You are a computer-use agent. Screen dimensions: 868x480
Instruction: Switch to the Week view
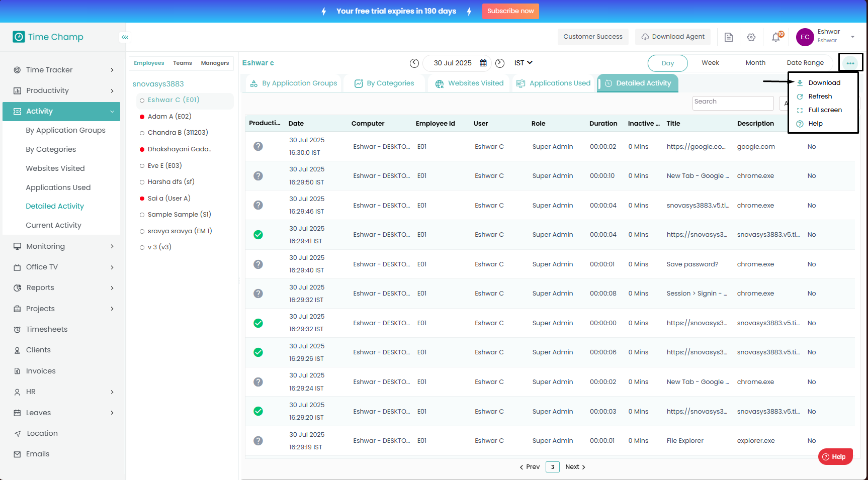click(710, 63)
